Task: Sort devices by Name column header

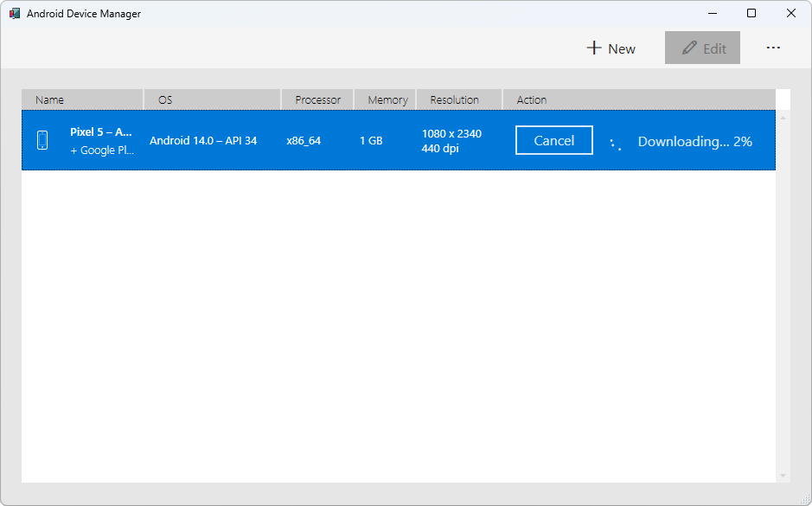Action: coord(82,99)
